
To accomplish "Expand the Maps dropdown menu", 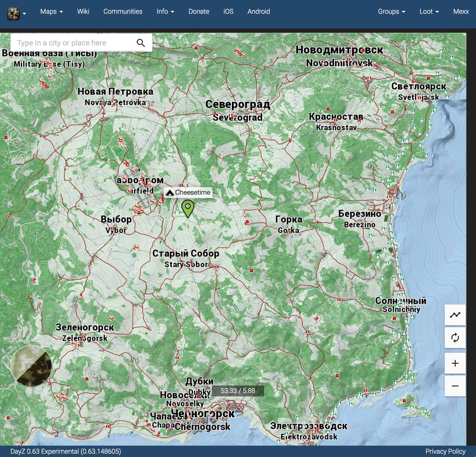I will click(52, 11).
